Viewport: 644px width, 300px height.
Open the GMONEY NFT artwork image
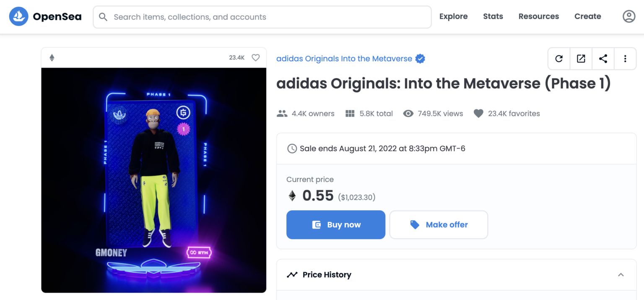click(x=154, y=180)
